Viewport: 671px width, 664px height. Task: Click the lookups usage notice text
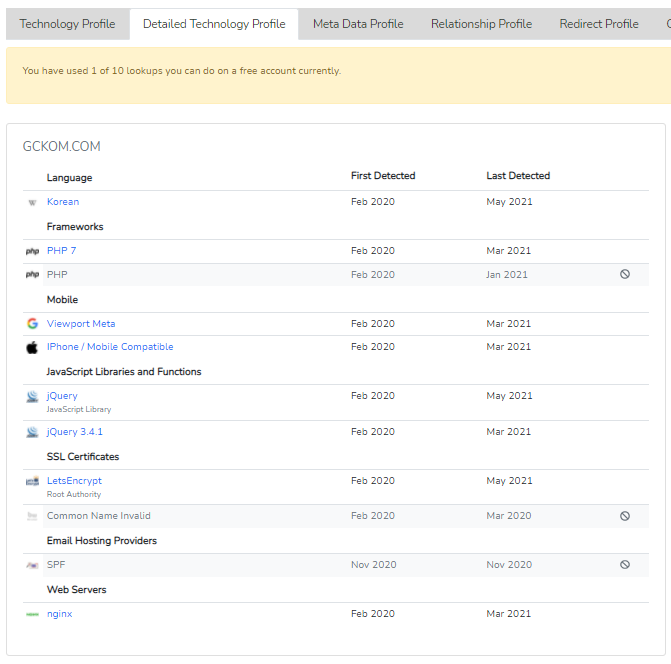(181, 71)
